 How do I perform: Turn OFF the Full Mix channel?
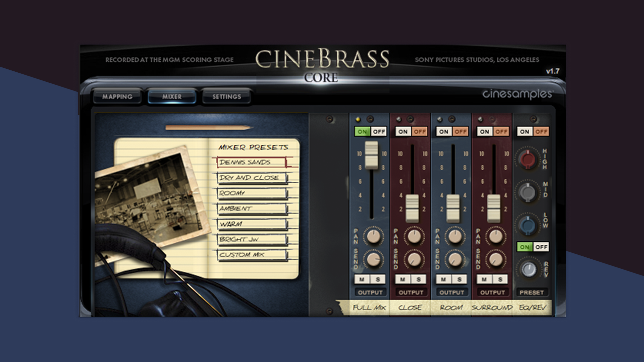click(378, 132)
